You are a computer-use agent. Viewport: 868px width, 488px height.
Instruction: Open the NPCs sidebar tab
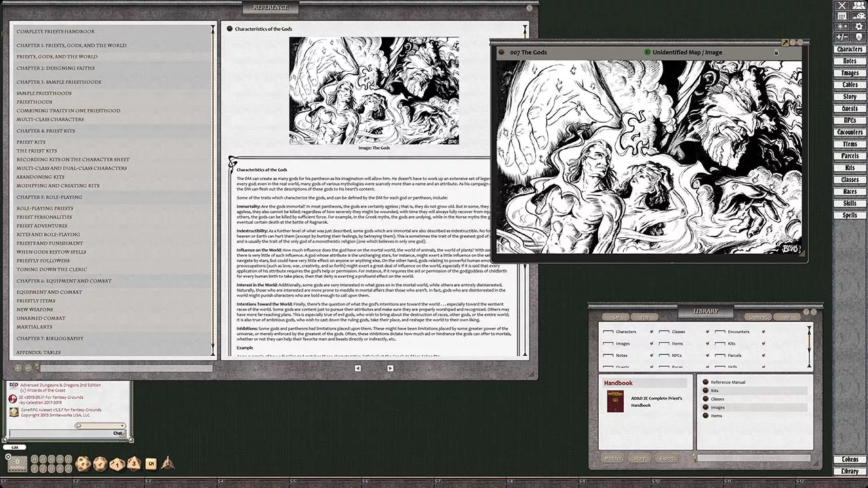[850, 121]
